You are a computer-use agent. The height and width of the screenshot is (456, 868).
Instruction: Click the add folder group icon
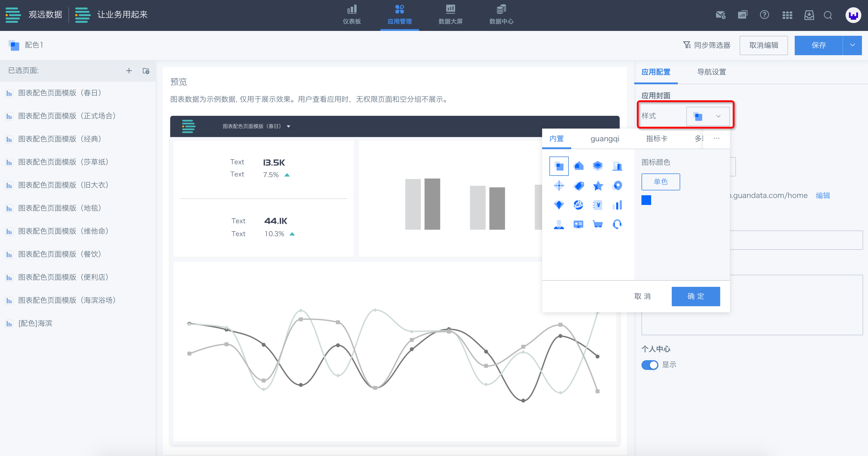(146, 71)
